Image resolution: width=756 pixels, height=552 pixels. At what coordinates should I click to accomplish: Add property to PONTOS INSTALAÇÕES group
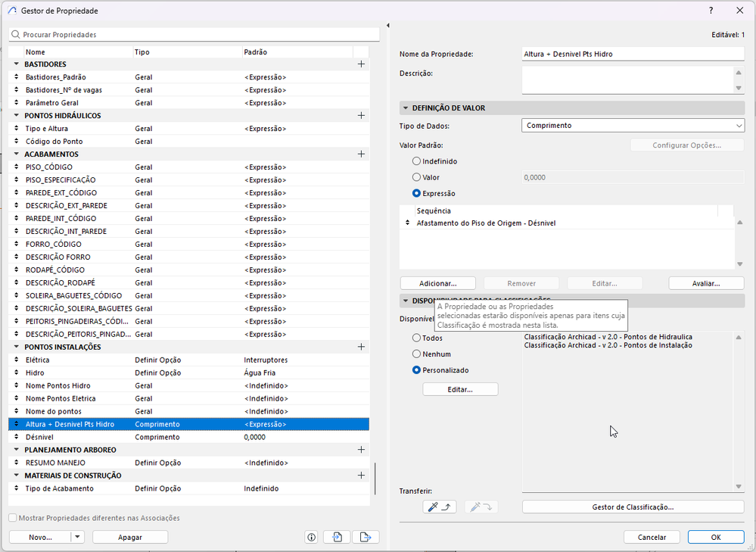[x=361, y=347]
